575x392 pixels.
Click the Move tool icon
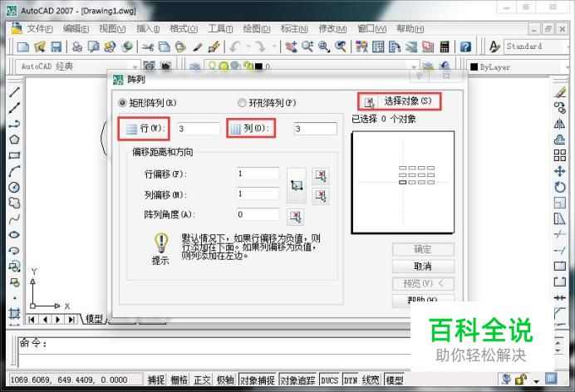(x=559, y=171)
